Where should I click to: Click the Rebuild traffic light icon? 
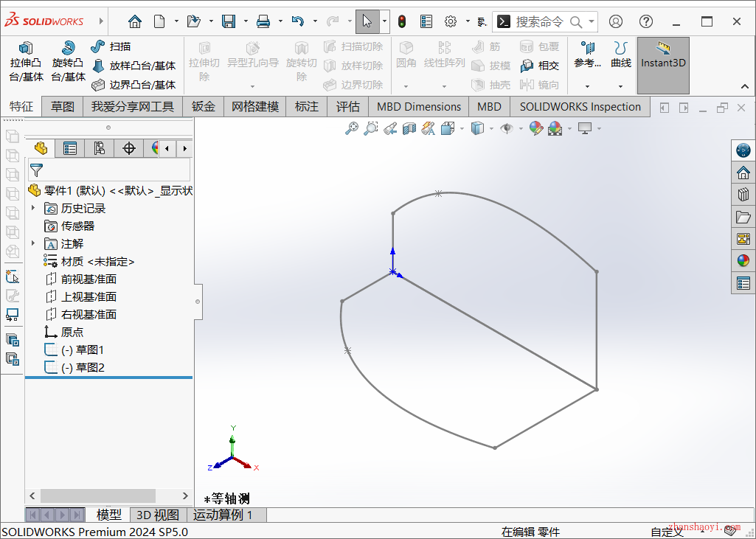tap(402, 21)
